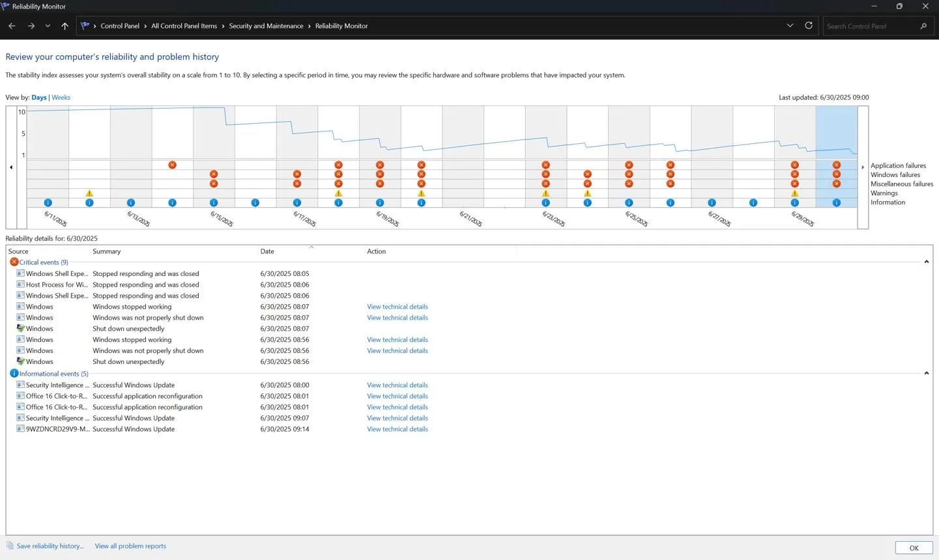Image resolution: width=939 pixels, height=560 pixels.
Task: Click the Save reliability history document icon
Action: click(x=10, y=546)
